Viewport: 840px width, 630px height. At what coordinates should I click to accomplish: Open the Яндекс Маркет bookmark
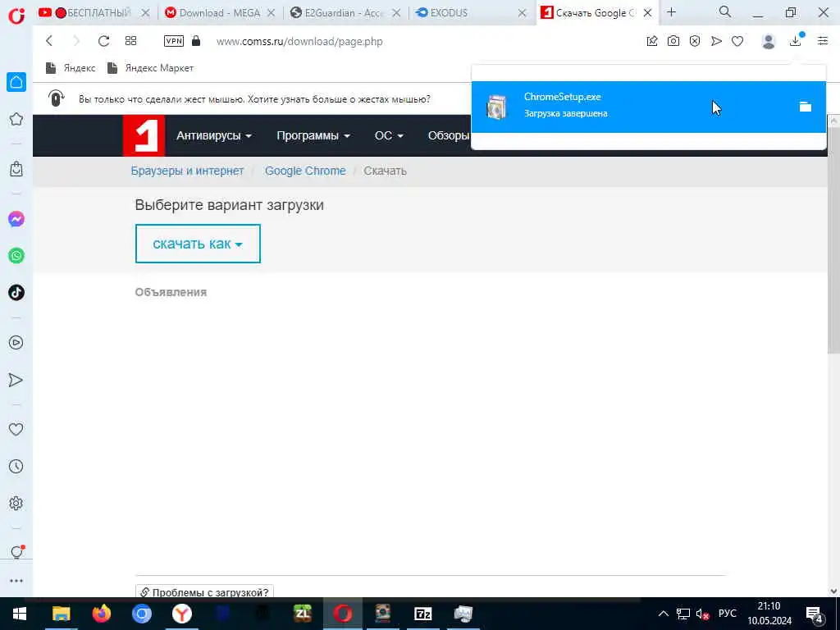click(151, 68)
